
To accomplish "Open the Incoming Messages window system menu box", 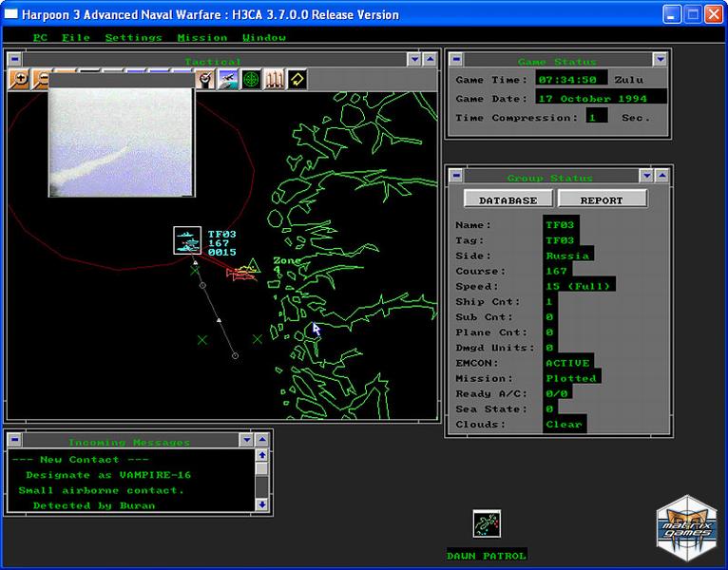I will pos(14,441).
